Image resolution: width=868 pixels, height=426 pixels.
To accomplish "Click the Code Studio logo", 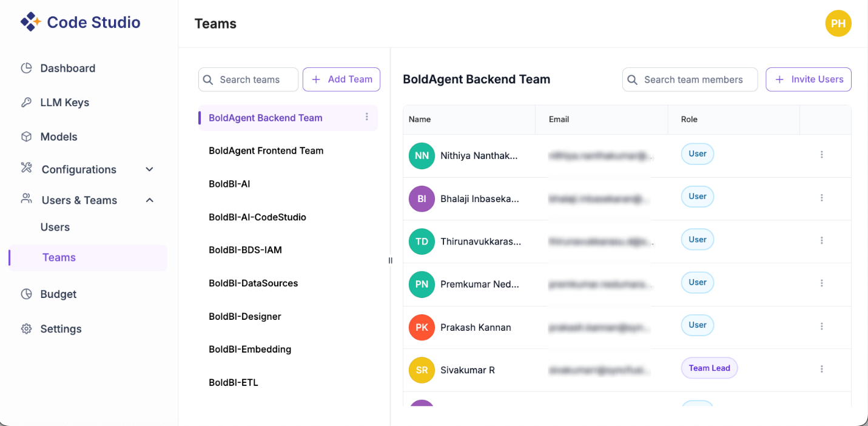I will 80,22.
